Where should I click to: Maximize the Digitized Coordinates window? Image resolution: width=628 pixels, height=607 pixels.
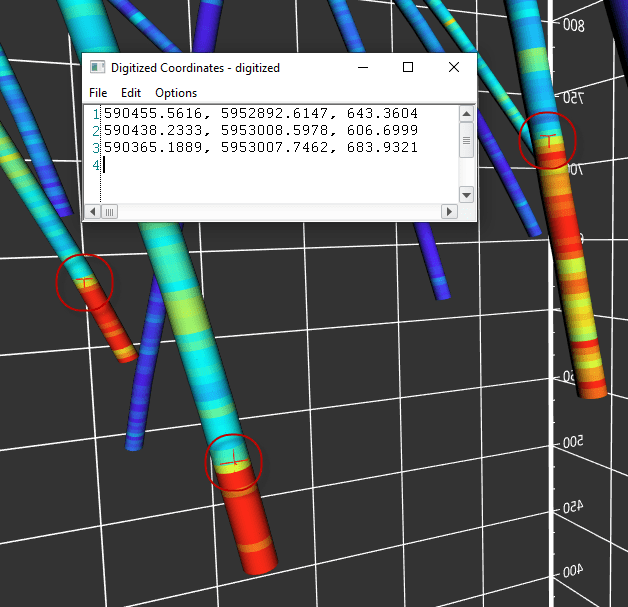[408, 67]
